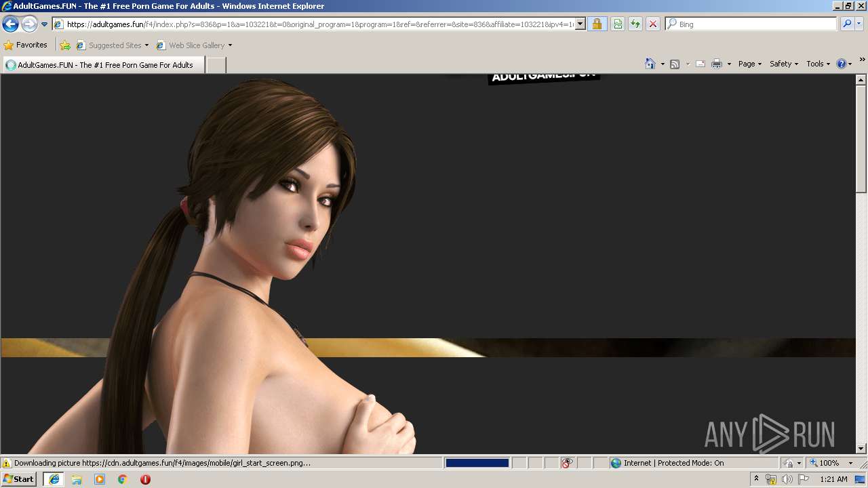Open the volume speaker tray icon
This screenshot has width=868, height=488.
pos(787,479)
